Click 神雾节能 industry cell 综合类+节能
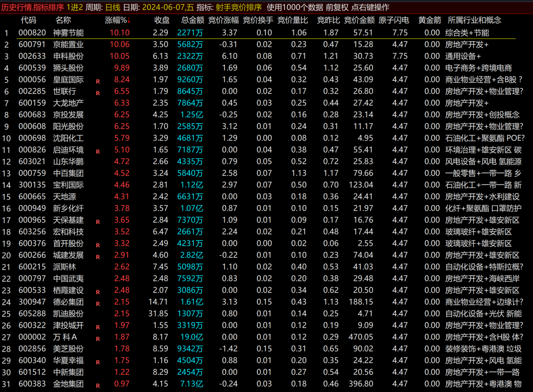The height and width of the screenshot is (392, 533). tap(467, 33)
